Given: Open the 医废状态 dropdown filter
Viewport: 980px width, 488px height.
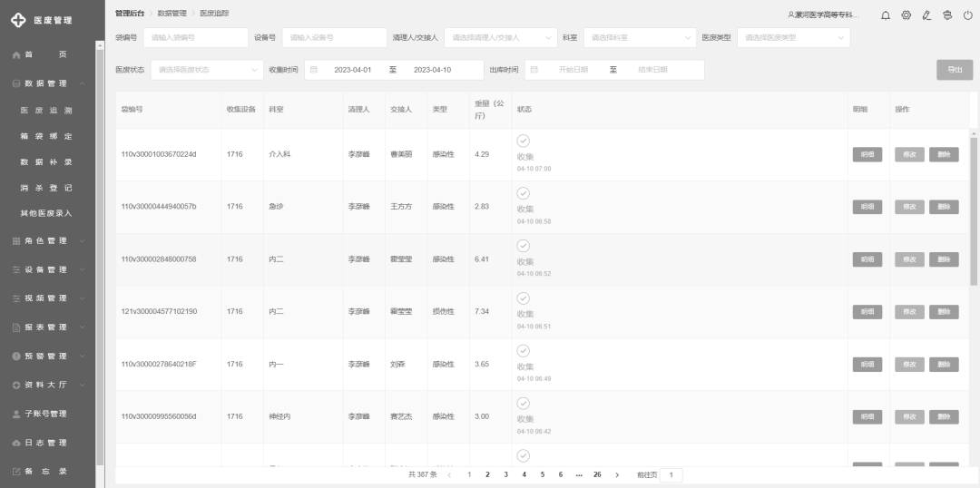Looking at the screenshot, I should pyautogui.click(x=203, y=70).
